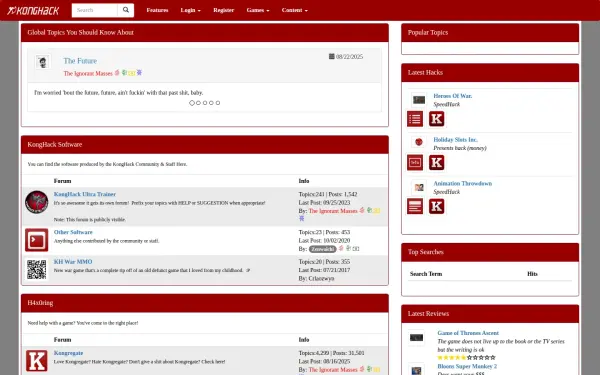
Task: Click K icon under Holiday Slots Inc.
Action: (x=437, y=163)
